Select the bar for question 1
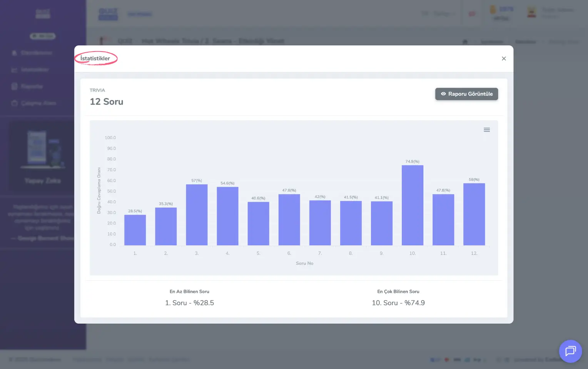This screenshot has height=369, width=588. tap(135, 230)
